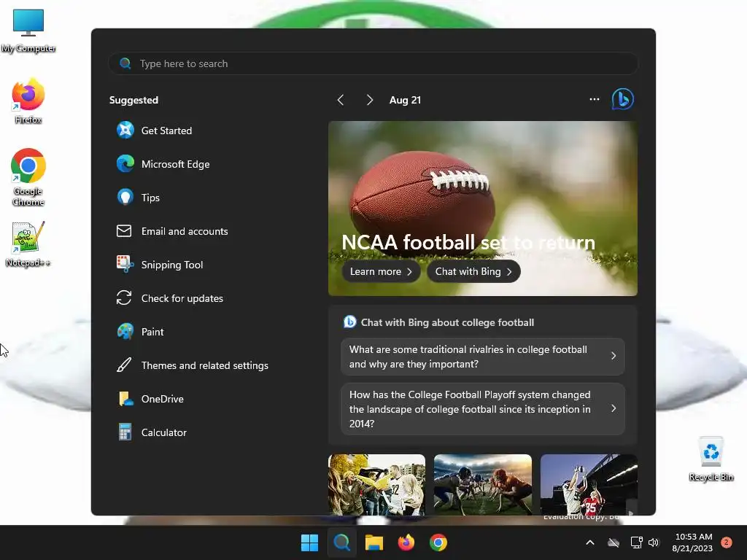Select Firefox desktop shortcut
Screen dimensions: 747x560
tap(28, 101)
